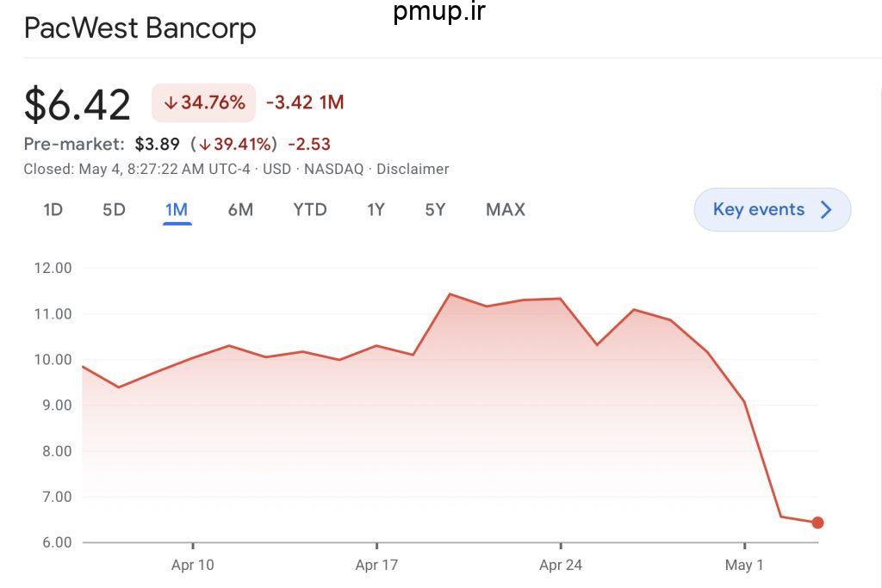This screenshot has height=588, width=882.
Task: Click the PacWest Bancorp title
Action: coord(140,28)
